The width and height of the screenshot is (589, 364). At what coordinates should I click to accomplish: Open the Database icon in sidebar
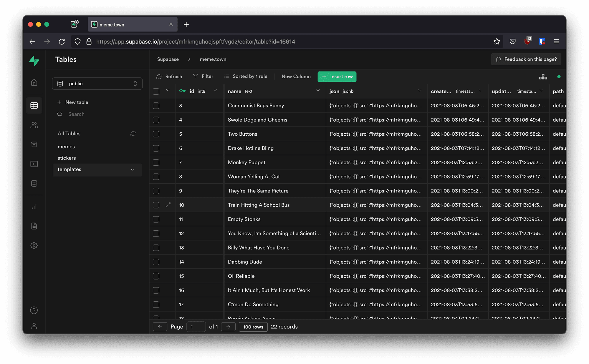click(x=34, y=184)
